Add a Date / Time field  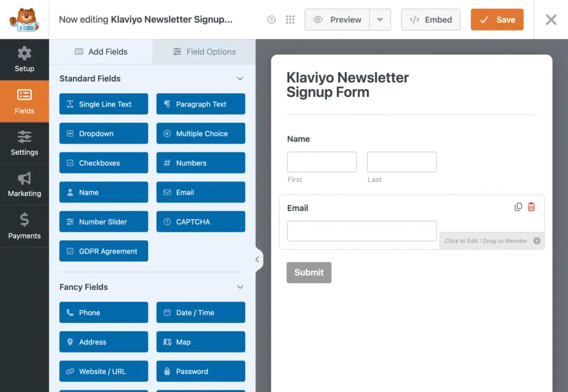pos(201,312)
